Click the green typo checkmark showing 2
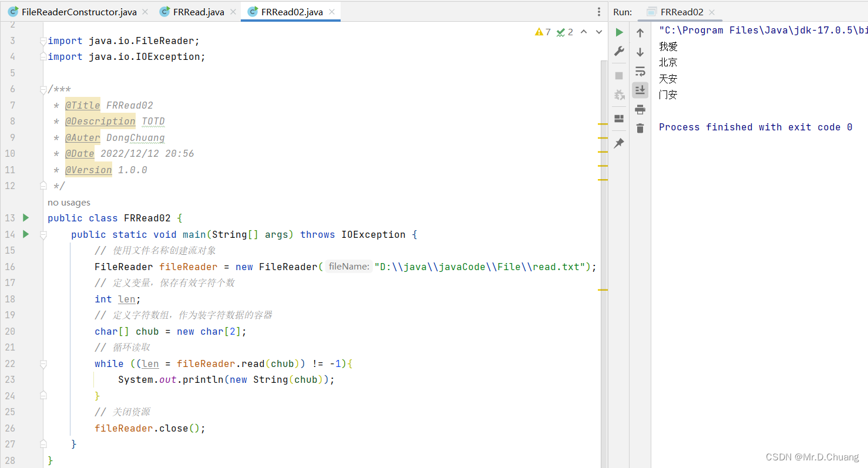The height and width of the screenshot is (468, 868). pyautogui.click(x=564, y=32)
